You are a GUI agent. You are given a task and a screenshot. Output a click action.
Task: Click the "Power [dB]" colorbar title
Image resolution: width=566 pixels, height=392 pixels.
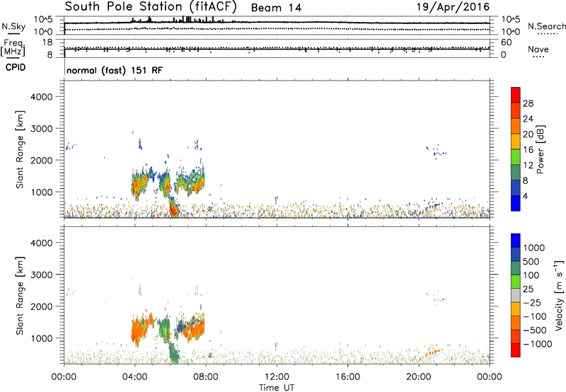(x=540, y=149)
